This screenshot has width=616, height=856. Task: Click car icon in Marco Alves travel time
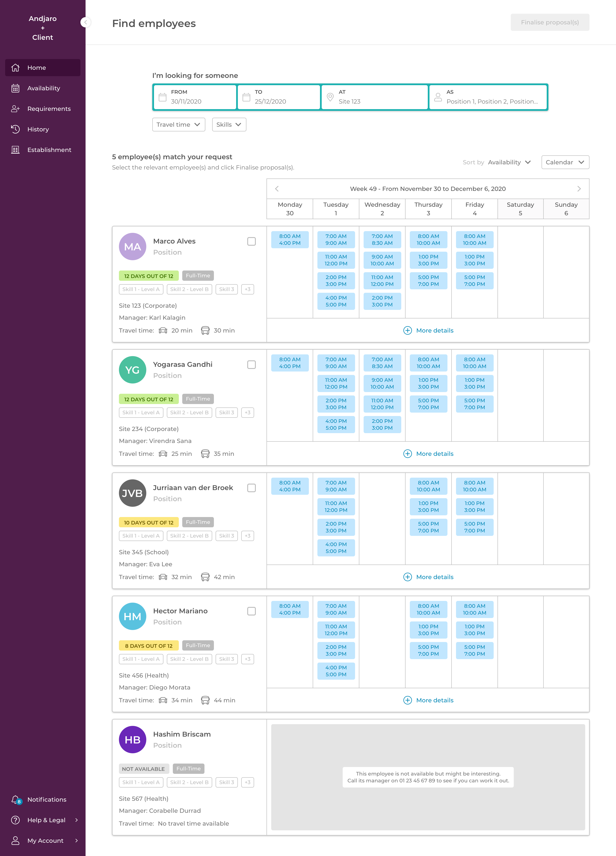coord(163,331)
